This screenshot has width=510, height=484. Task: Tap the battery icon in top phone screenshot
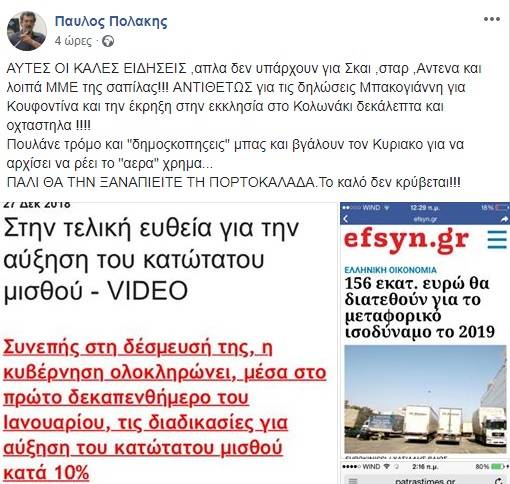502,208
